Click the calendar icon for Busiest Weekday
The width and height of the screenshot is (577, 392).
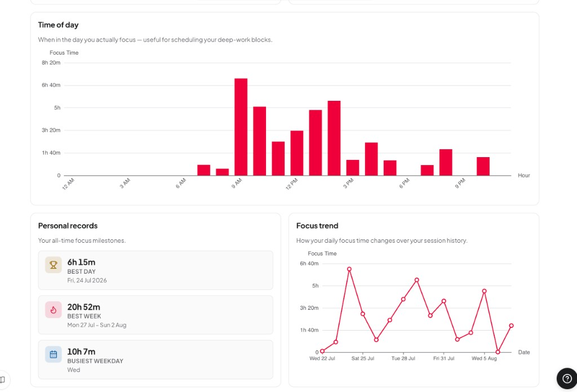coord(54,354)
